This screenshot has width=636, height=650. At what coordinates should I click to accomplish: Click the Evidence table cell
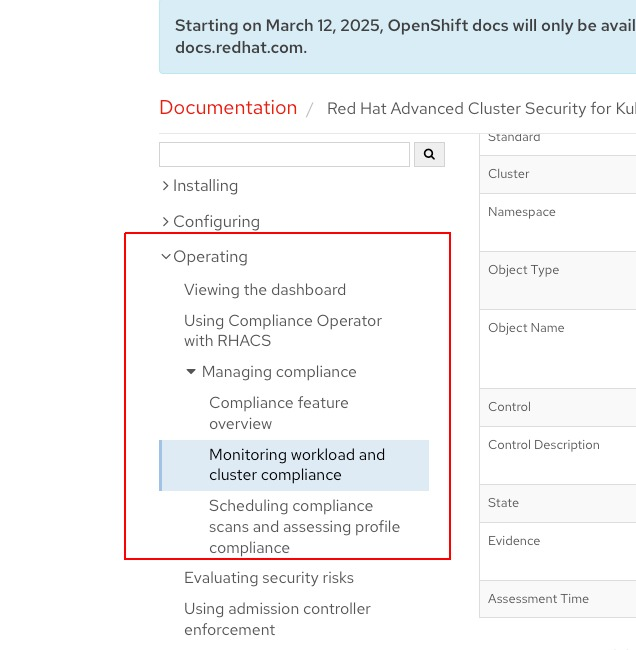coord(558,551)
